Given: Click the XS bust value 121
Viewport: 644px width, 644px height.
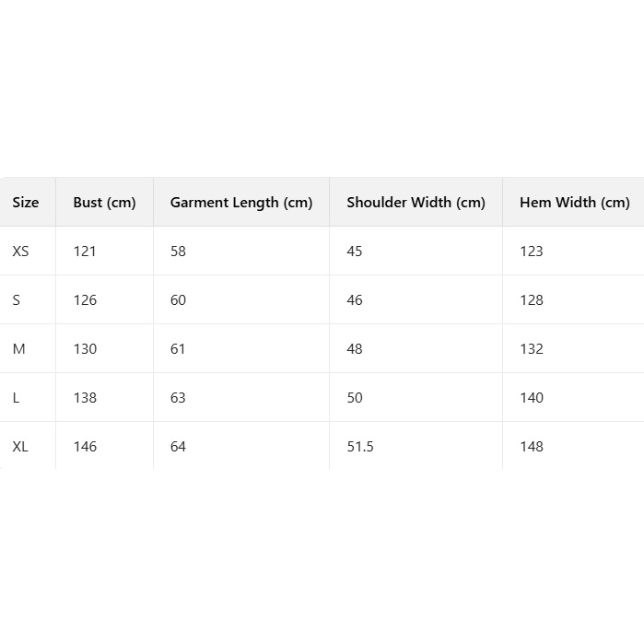Looking at the screenshot, I should tap(85, 252).
